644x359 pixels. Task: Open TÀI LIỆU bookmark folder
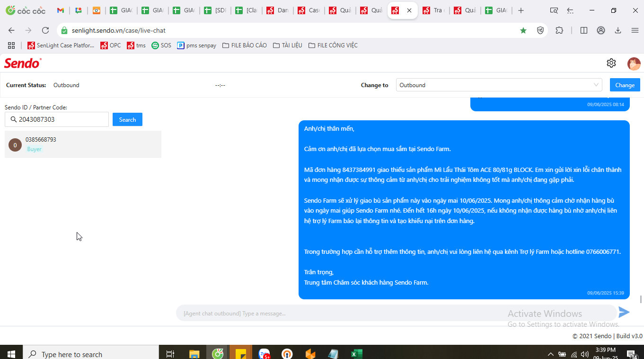(288, 45)
